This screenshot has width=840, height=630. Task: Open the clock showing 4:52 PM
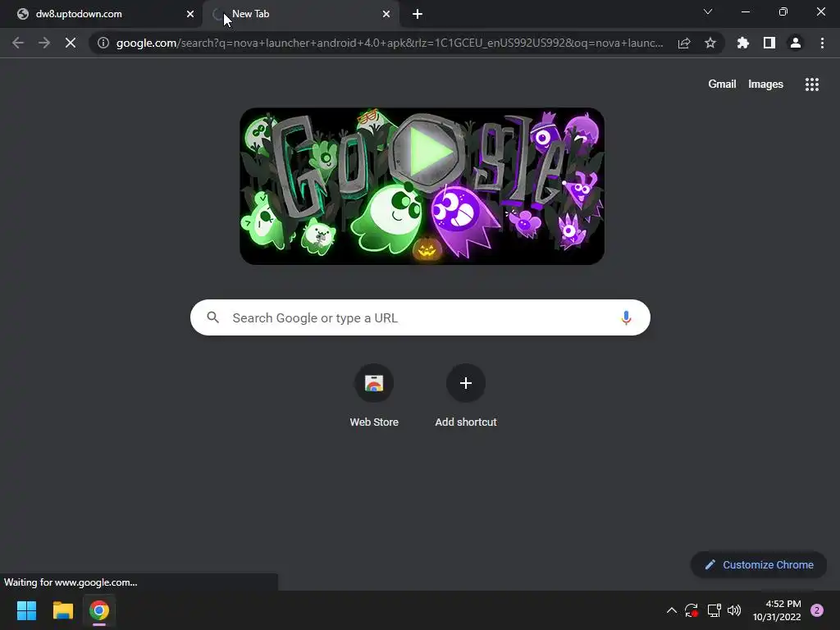point(777,610)
